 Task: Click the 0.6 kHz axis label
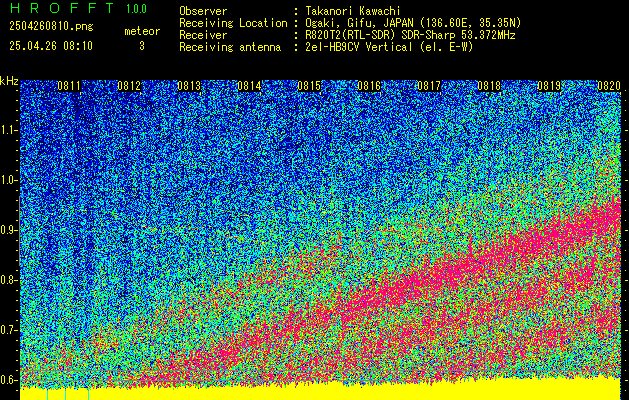pyautogui.click(x=8, y=380)
